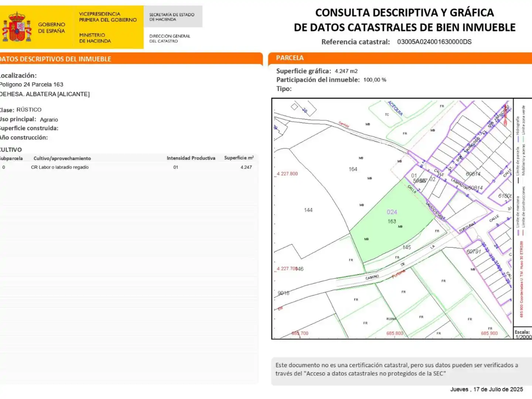This screenshot has width=532, height=399.
Task: Click the 4.227.800 coordinate marker
Action: [x=287, y=174]
